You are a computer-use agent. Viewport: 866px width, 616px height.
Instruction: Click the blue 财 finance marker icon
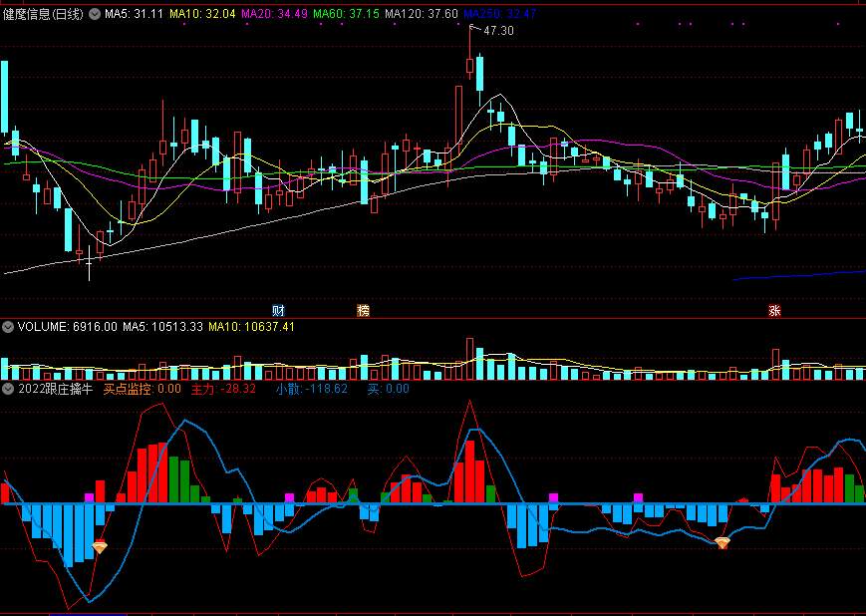pyautogui.click(x=278, y=310)
